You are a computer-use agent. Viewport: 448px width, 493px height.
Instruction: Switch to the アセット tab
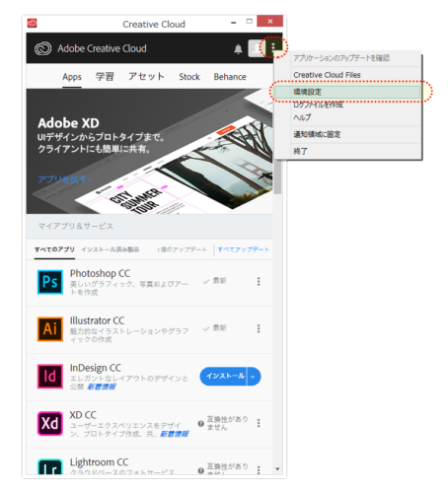pos(146,77)
